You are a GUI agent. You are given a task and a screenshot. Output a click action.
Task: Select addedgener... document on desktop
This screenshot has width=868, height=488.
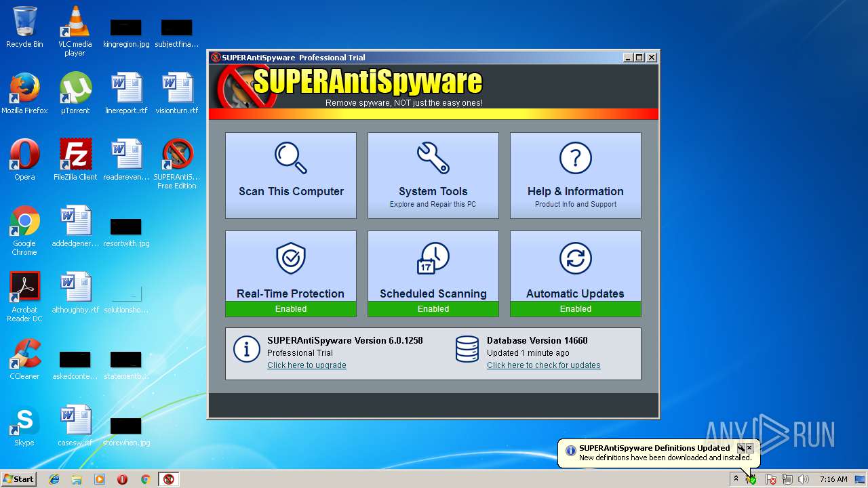pos(75,226)
